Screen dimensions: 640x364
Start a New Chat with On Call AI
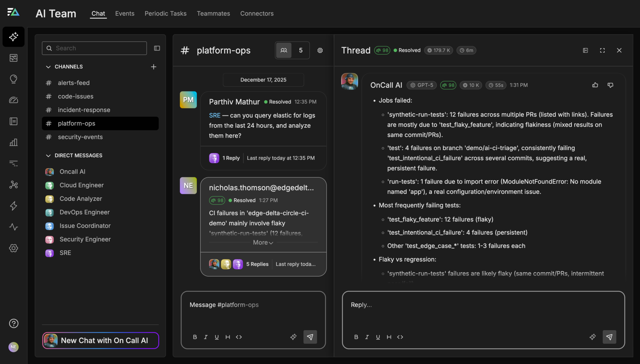tap(100, 341)
